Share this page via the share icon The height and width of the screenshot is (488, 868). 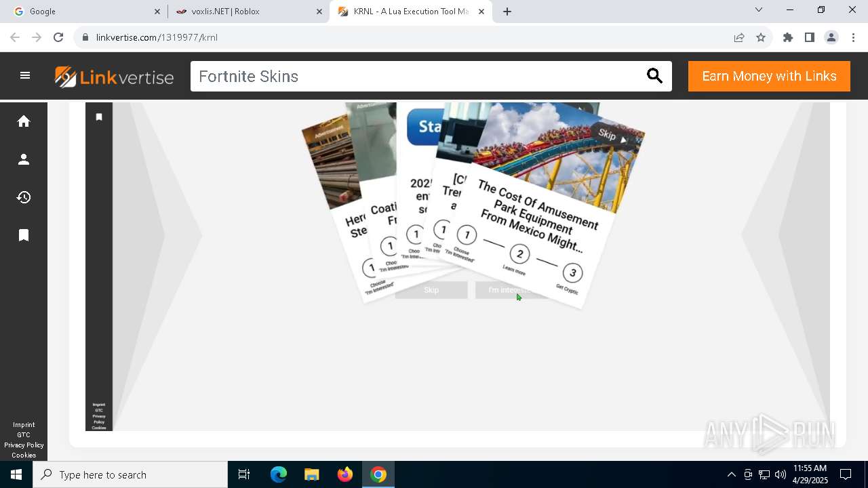pyautogui.click(x=739, y=37)
